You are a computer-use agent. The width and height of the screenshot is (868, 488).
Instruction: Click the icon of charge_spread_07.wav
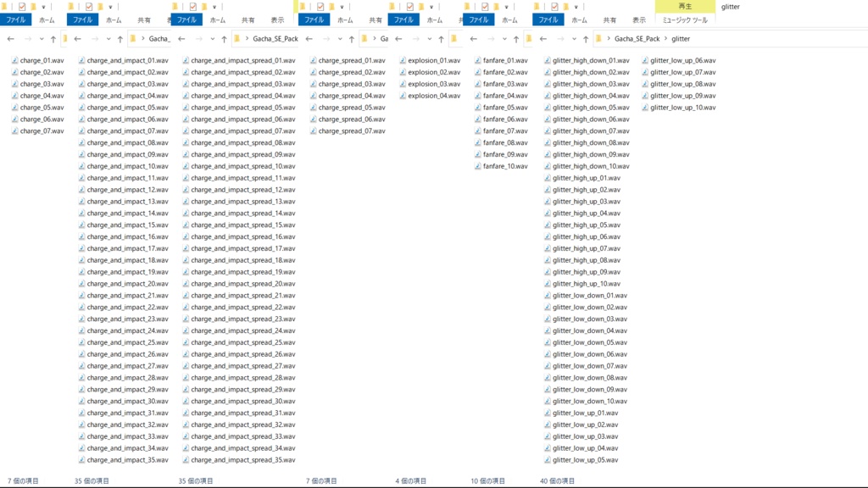[313, 131]
